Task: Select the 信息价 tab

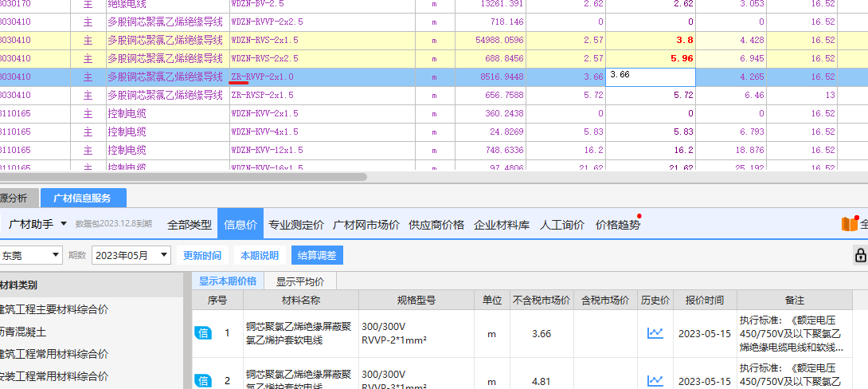Action: (240, 225)
